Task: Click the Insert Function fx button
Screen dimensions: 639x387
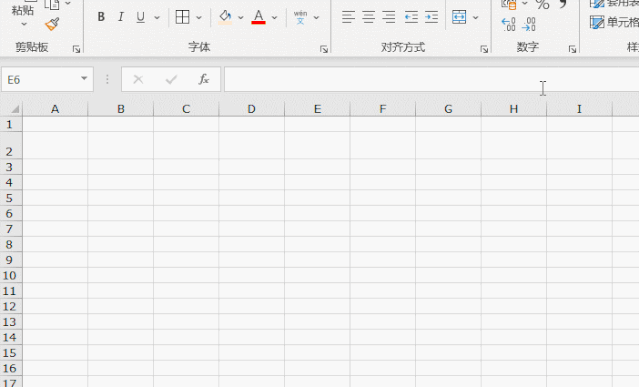Action: [203, 79]
